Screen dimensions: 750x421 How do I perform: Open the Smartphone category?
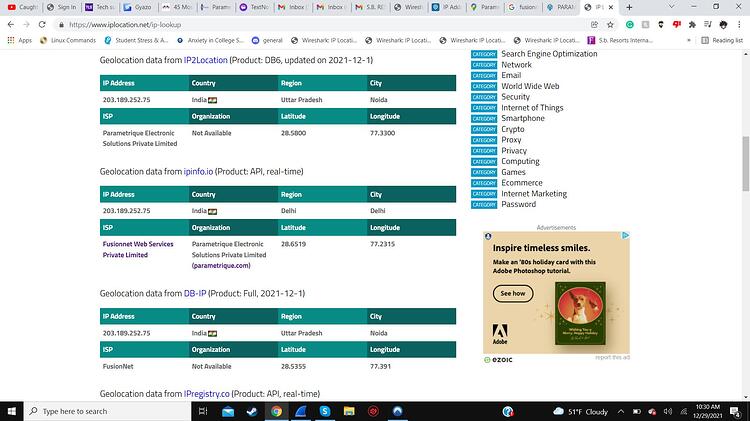[523, 118]
